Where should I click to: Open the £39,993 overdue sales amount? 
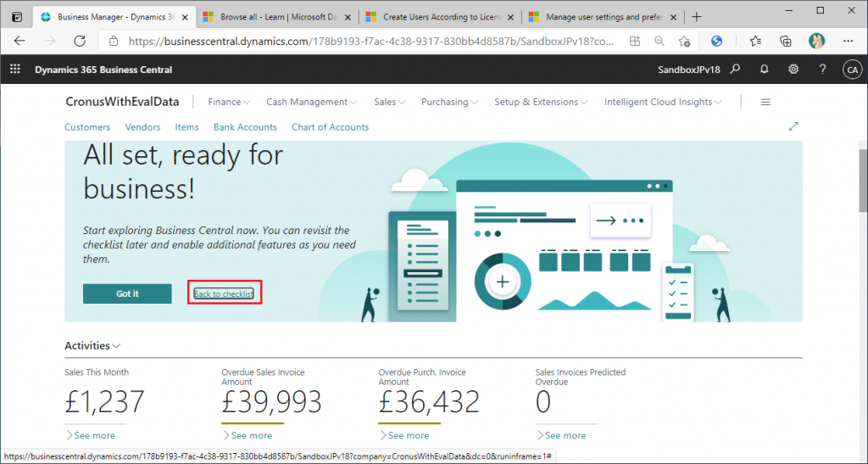[x=271, y=402]
